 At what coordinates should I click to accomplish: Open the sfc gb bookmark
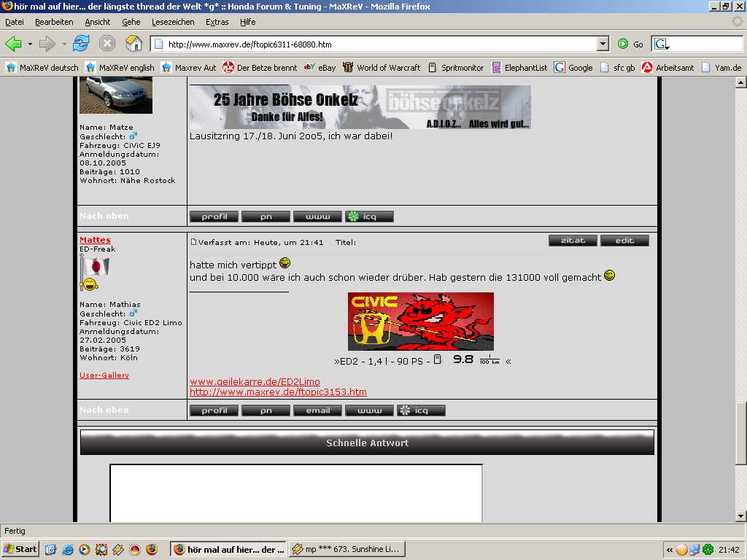(x=617, y=68)
